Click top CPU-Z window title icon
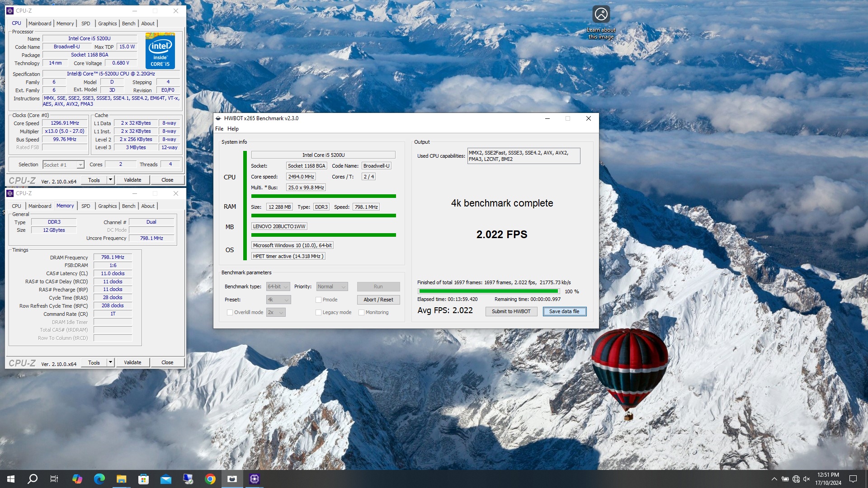The height and width of the screenshot is (488, 868). [10, 11]
